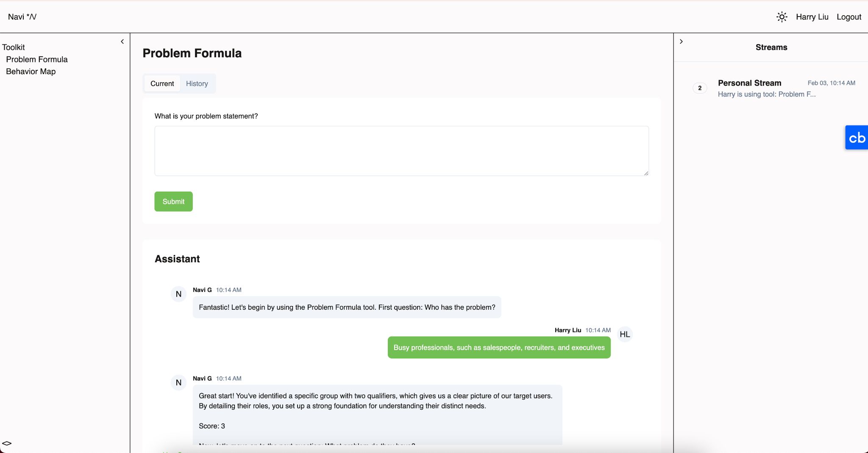Select Problem Formula in the Toolkit
This screenshot has width=868, height=453.
37,59
